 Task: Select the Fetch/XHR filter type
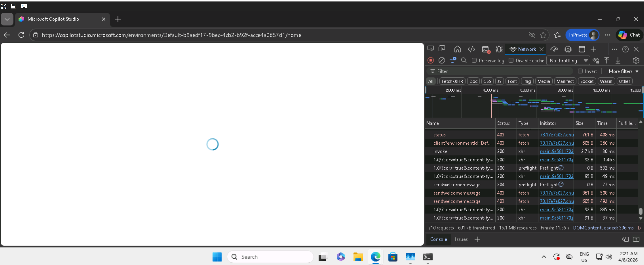452,81
